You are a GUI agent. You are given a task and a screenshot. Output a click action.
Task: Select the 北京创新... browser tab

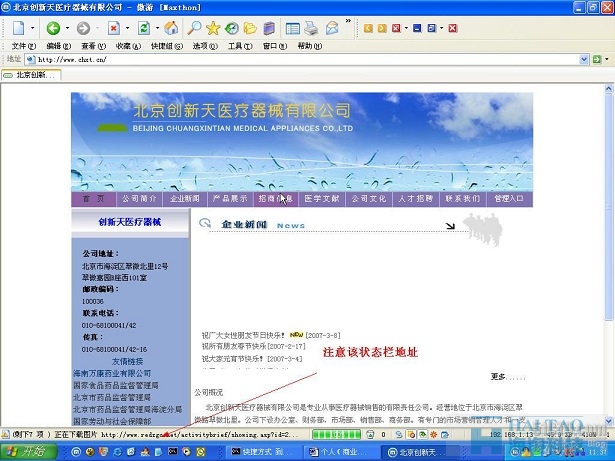coord(31,75)
